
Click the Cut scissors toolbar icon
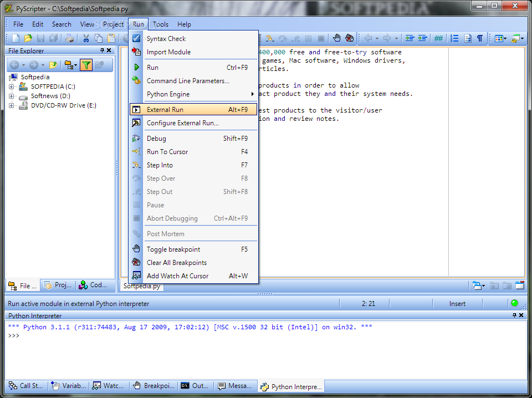pos(86,38)
